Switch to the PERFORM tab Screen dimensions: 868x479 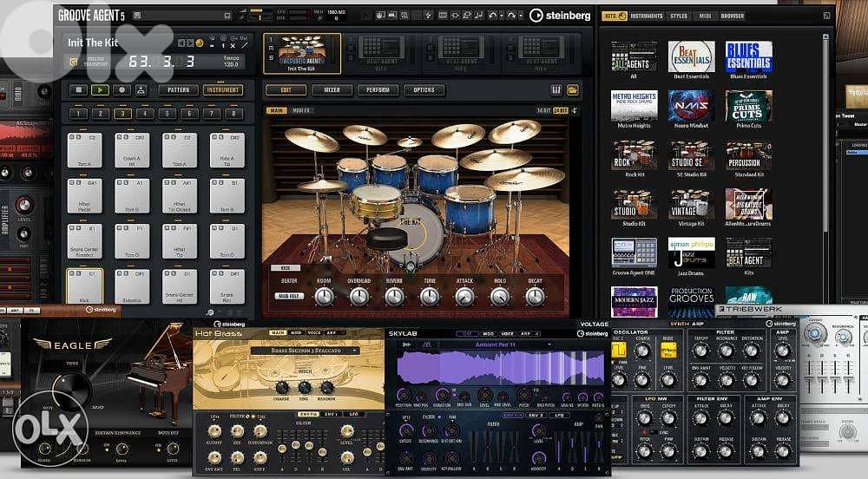pyautogui.click(x=378, y=89)
